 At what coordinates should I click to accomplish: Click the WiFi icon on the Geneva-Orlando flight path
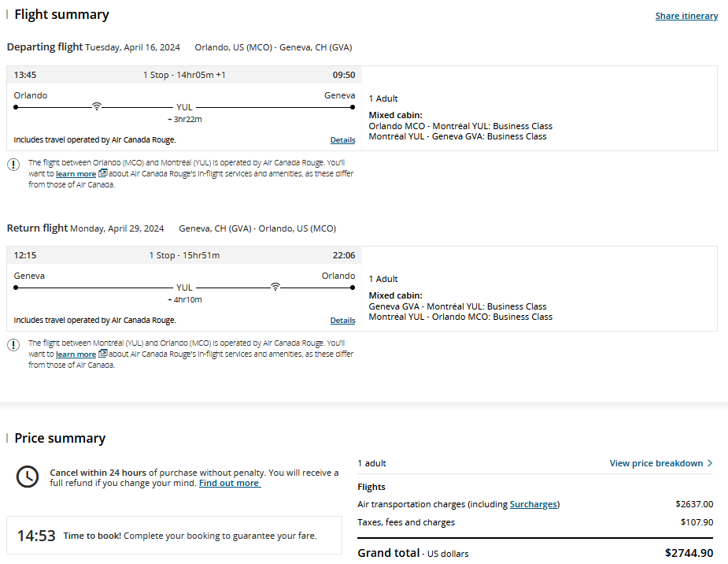275,284
